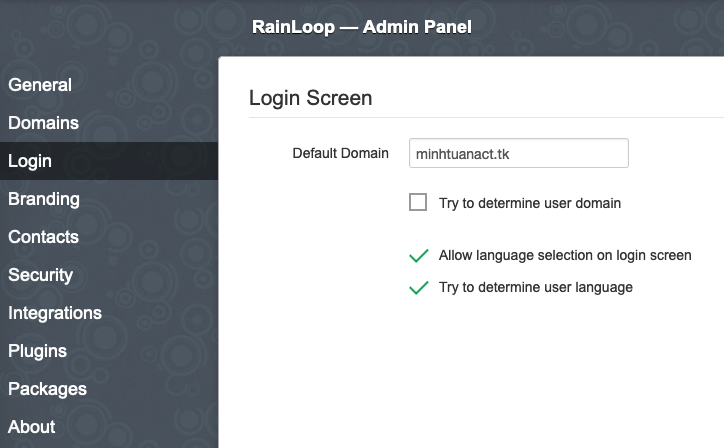
Task: Click the 'Login Screen' heading
Action: click(310, 98)
